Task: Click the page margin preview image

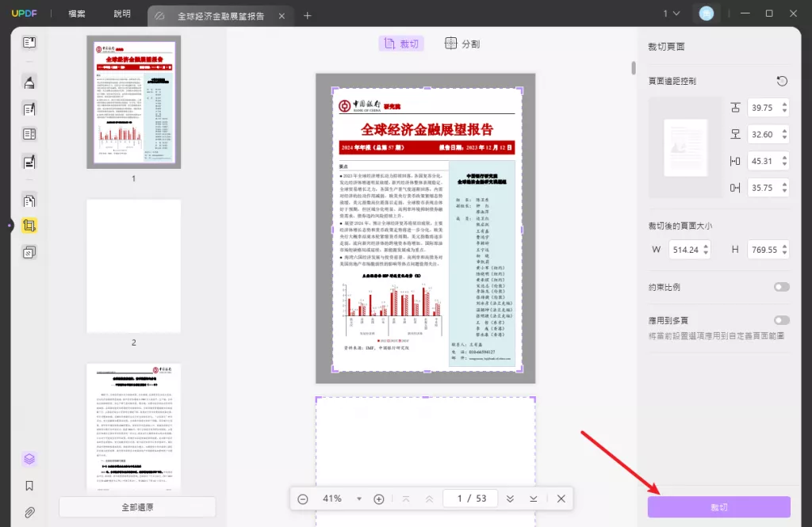Action: pos(685,147)
